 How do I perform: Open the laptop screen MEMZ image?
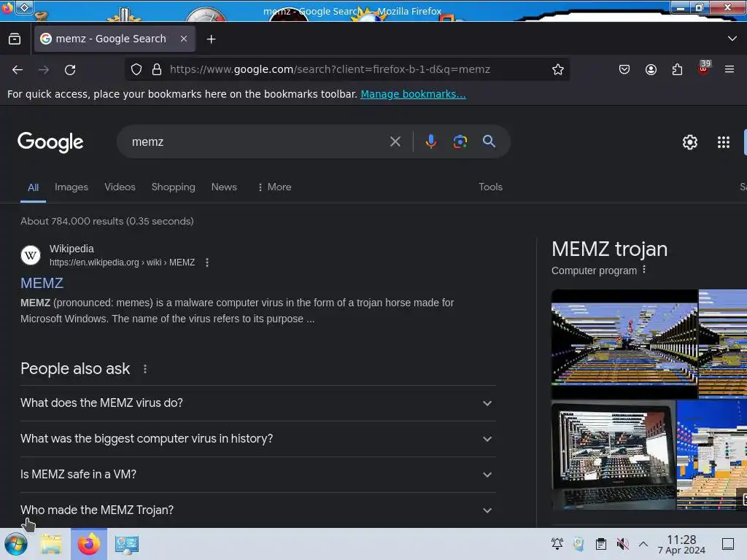613,455
